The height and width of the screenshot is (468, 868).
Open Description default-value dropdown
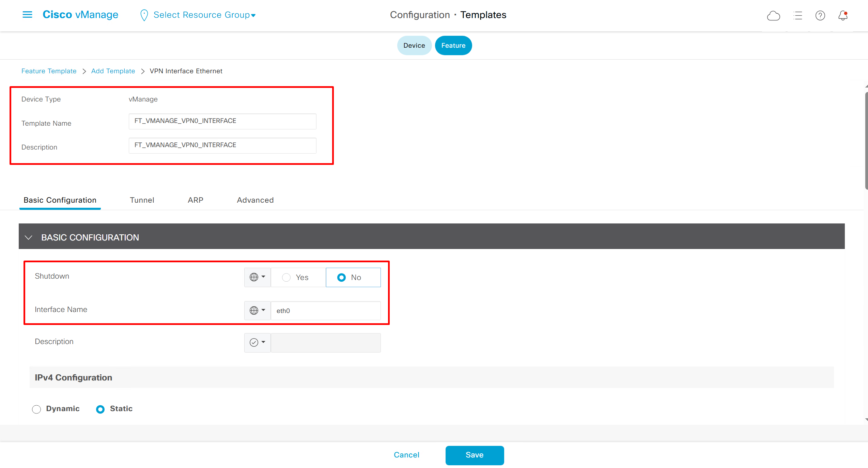tap(257, 342)
